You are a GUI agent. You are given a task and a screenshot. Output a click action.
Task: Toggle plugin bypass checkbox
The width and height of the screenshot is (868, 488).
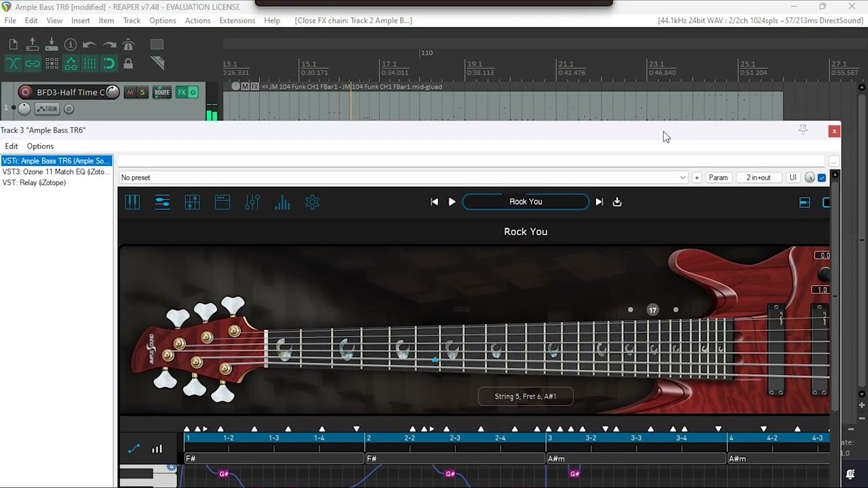pos(822,178)
